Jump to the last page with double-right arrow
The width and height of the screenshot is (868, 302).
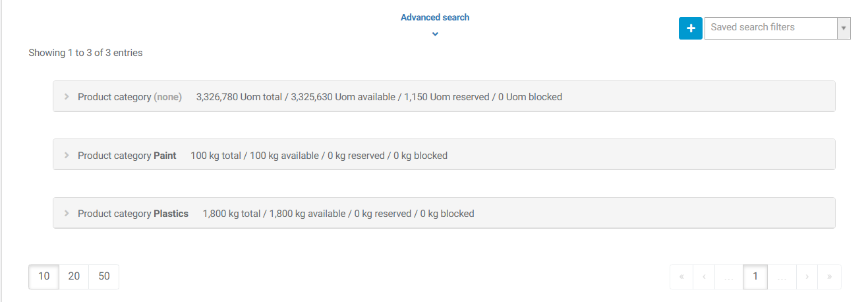[x=829, y=277]
